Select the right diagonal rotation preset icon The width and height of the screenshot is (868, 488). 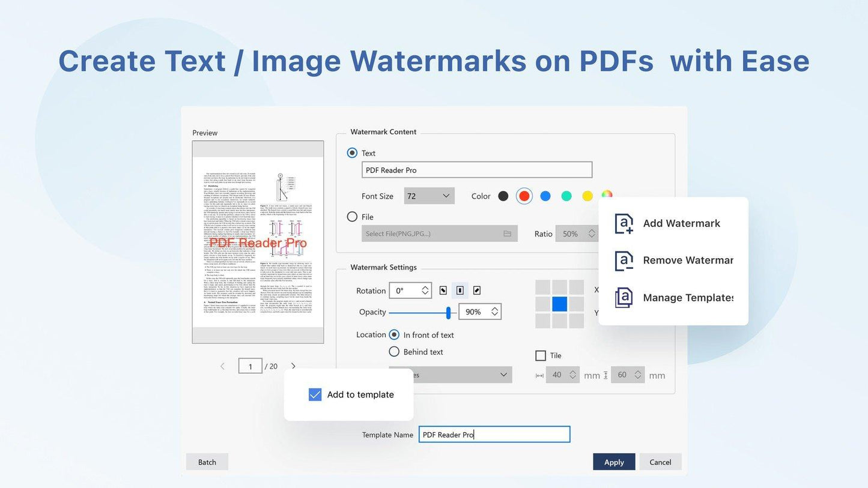(x=477, y=290)
